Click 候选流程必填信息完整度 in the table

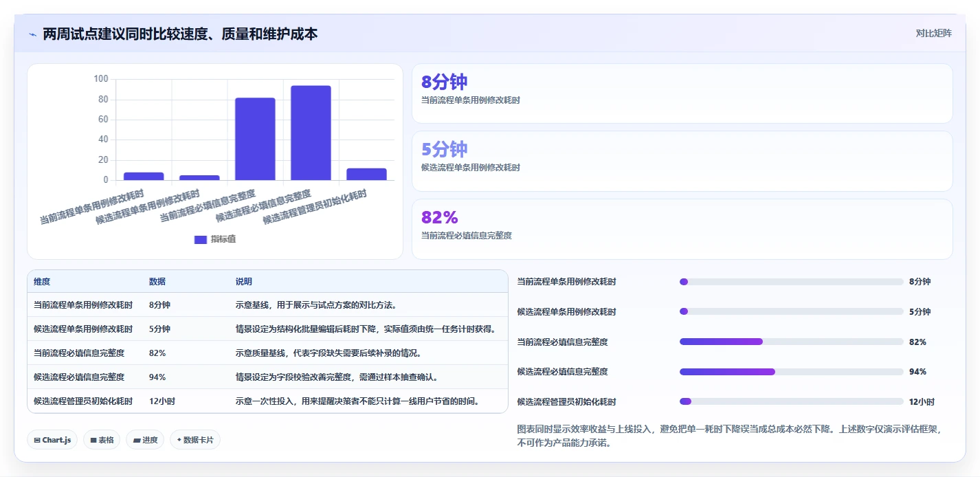(79, 377)
